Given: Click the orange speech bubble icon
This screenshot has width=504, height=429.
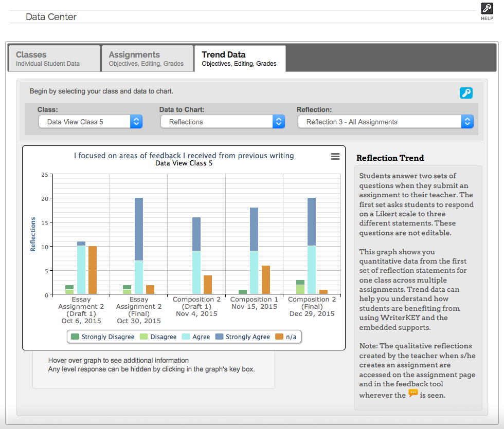Looking at the screenshot, I should pos(413,394).
